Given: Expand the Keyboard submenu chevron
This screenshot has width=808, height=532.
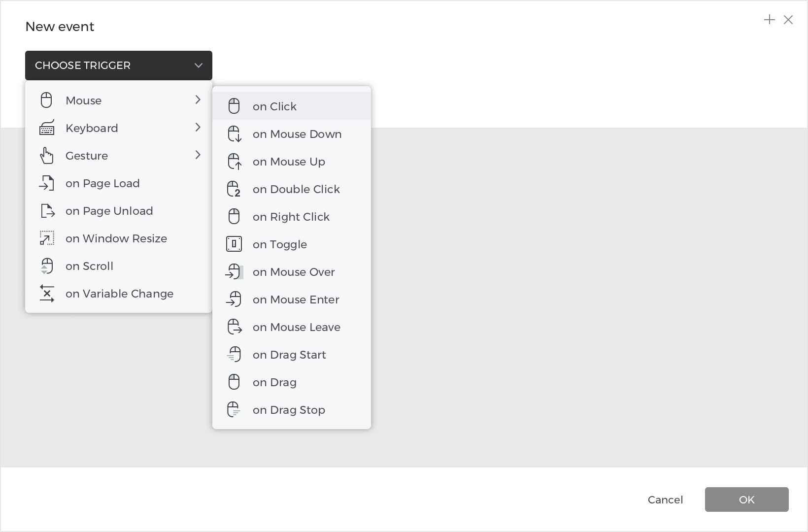Looking at the screenshot, I should tap(198, 128).
